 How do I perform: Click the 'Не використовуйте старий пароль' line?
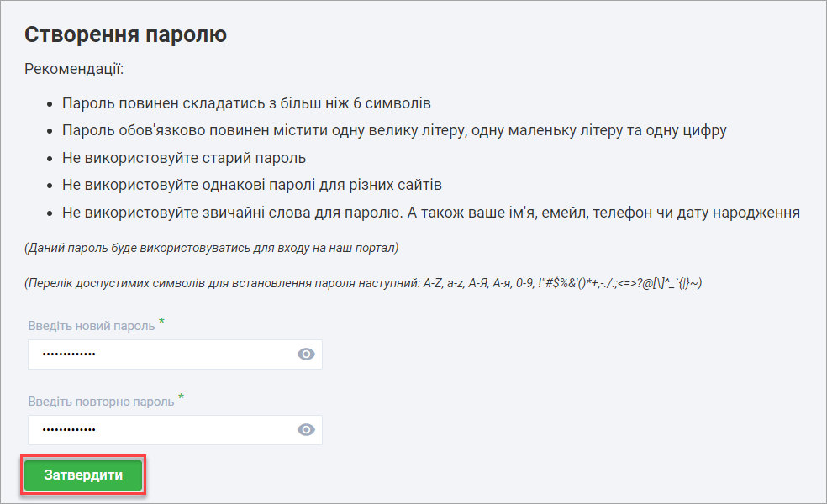tap(183, 158)
